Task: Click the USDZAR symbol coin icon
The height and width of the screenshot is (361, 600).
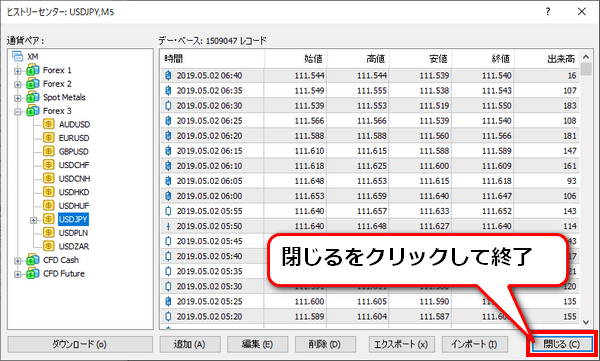Action: coord(49,246)
